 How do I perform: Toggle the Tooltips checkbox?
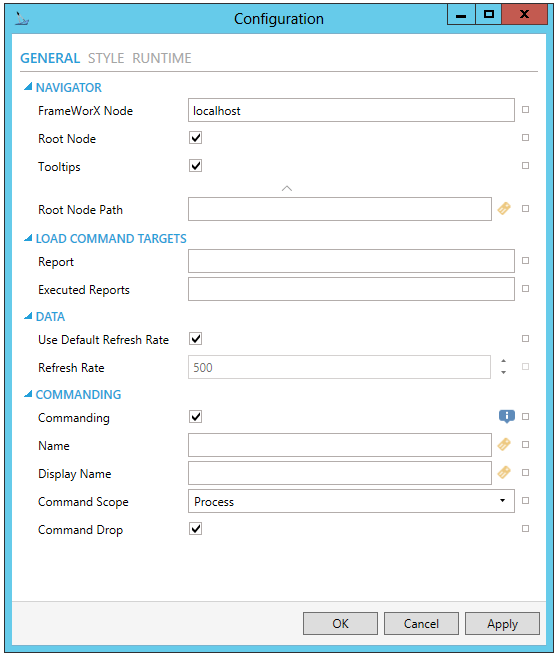pyautogui.click(x=196, y=166)
